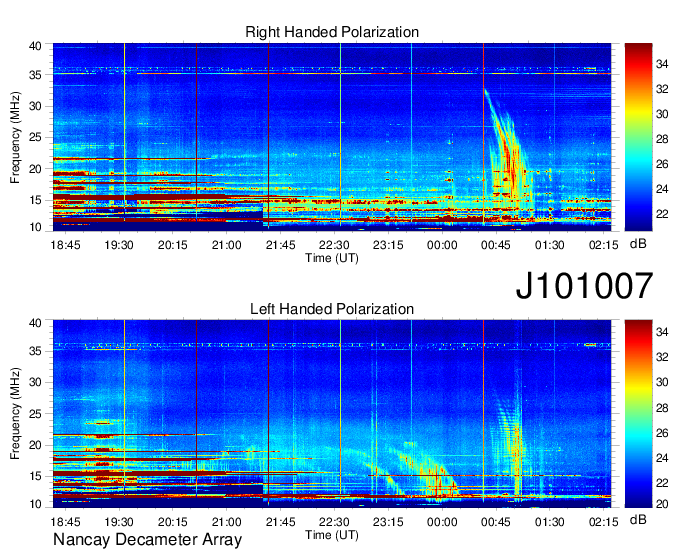The height and width of the screenshot is (552, 680).
Task: Click the "34" value on Right Handed colorbar
Action: point(662,65)
